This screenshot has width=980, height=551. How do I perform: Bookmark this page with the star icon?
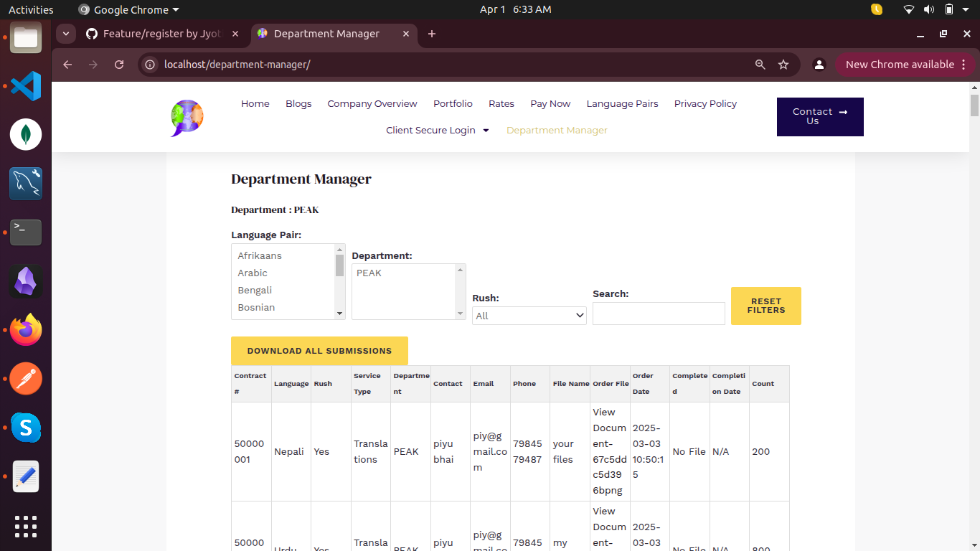783,65
